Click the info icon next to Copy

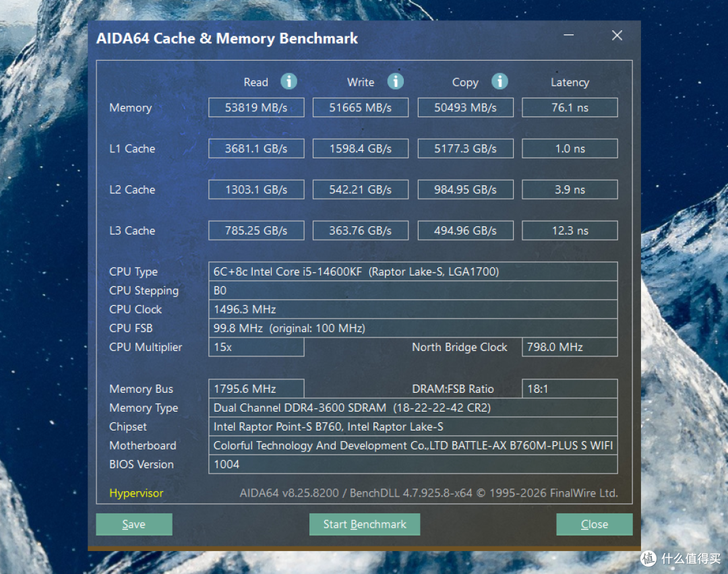tap(499, 82)
